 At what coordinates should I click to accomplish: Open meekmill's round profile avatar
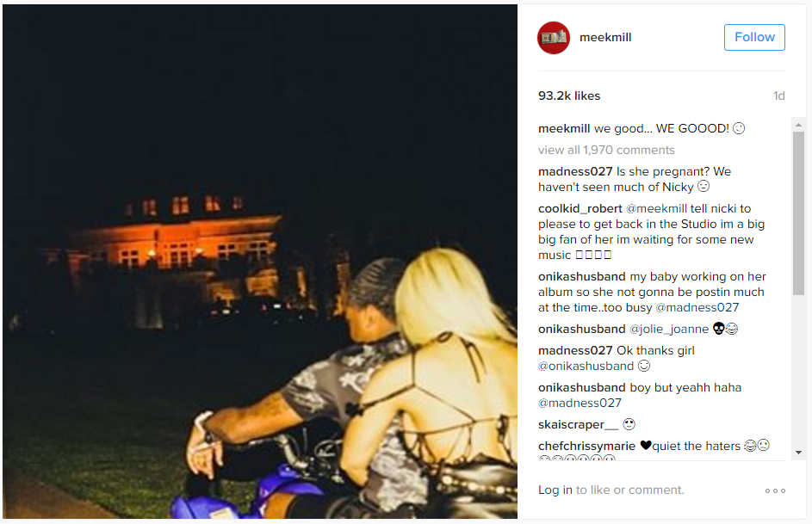554,38
